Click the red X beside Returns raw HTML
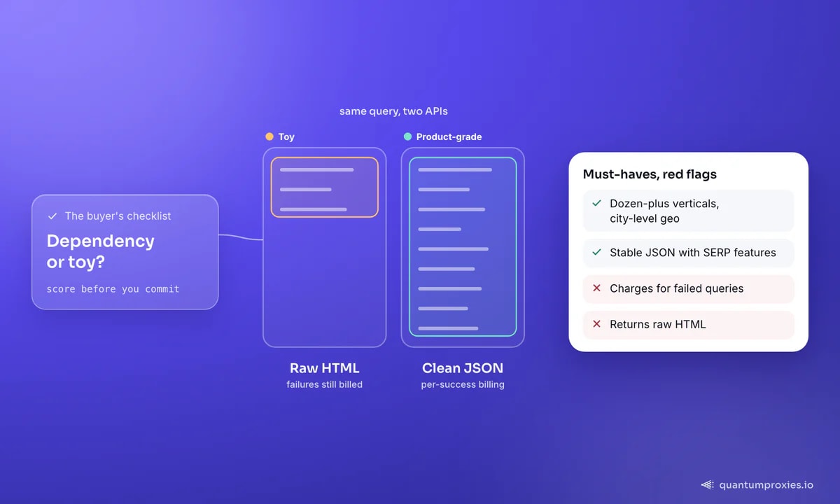Viewport: 840px width, 504px height. coord(596,324)
